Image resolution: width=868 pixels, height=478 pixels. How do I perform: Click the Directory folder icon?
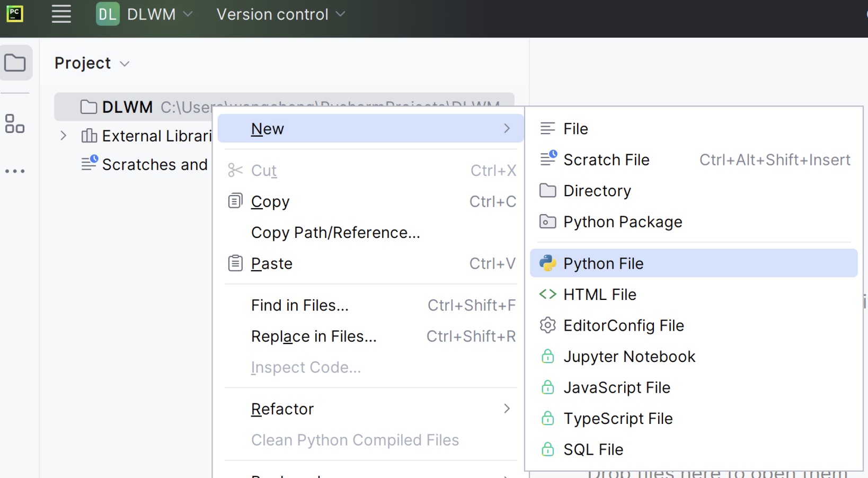click(x=547, y=191)
